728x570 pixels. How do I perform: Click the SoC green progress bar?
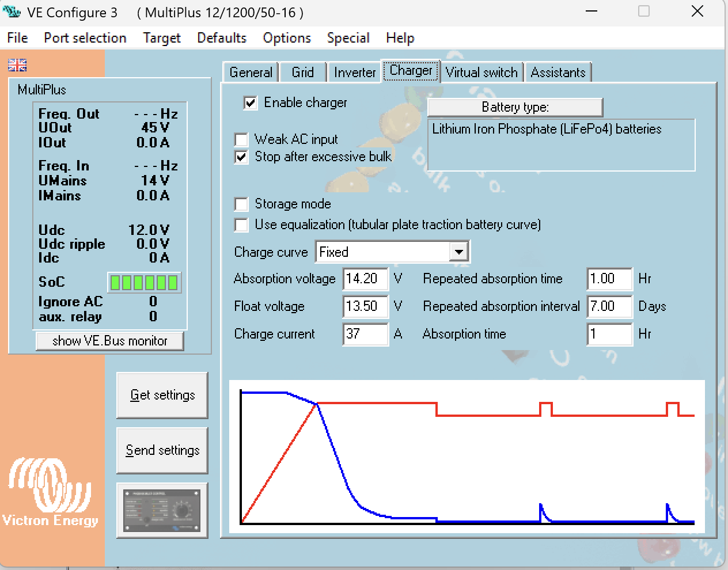(x=145, y=282)
